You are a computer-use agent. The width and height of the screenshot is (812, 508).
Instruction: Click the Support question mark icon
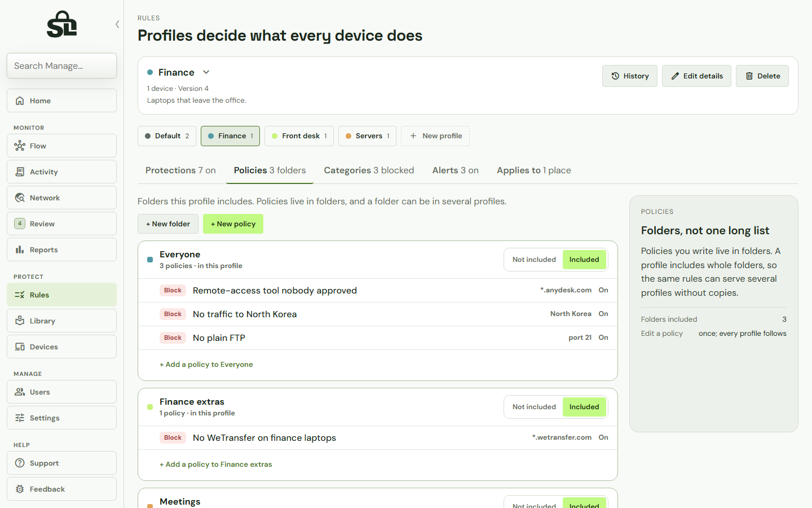click(20, 463)
